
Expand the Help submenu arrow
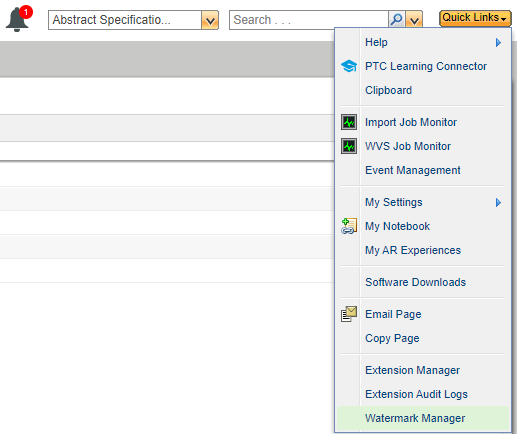[x=498, y=42]
